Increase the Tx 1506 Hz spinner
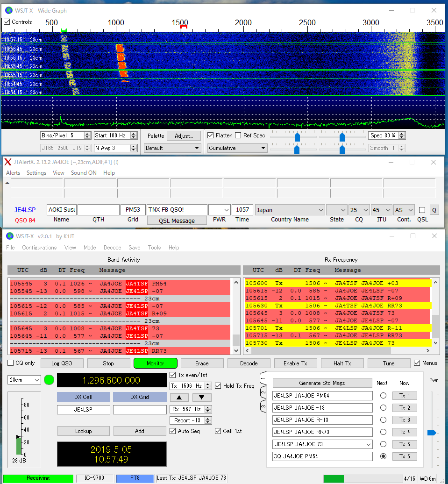 coord(208,384)
